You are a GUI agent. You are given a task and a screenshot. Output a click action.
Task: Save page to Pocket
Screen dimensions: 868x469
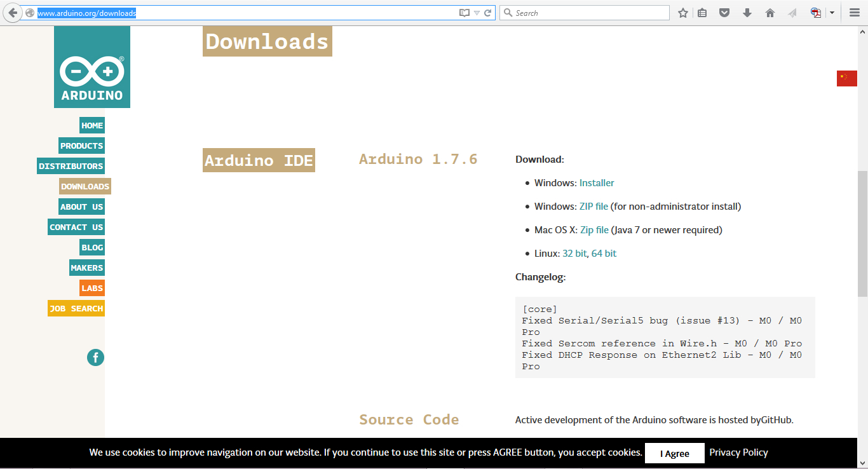(724, 13)
